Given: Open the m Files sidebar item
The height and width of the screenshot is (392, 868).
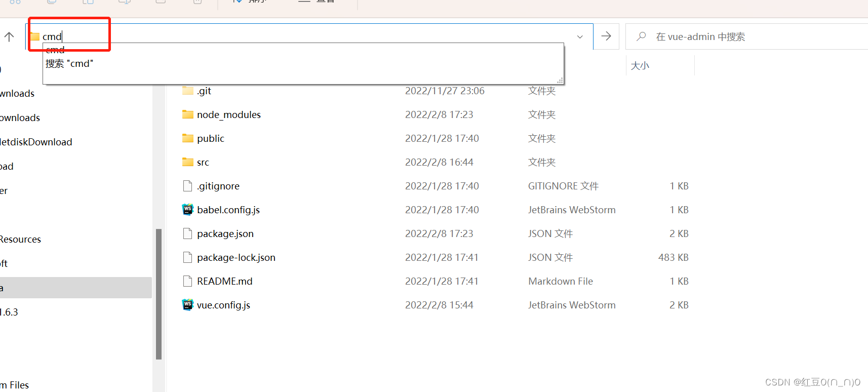Looking at the screenshot, I should (x=15, y=385).
